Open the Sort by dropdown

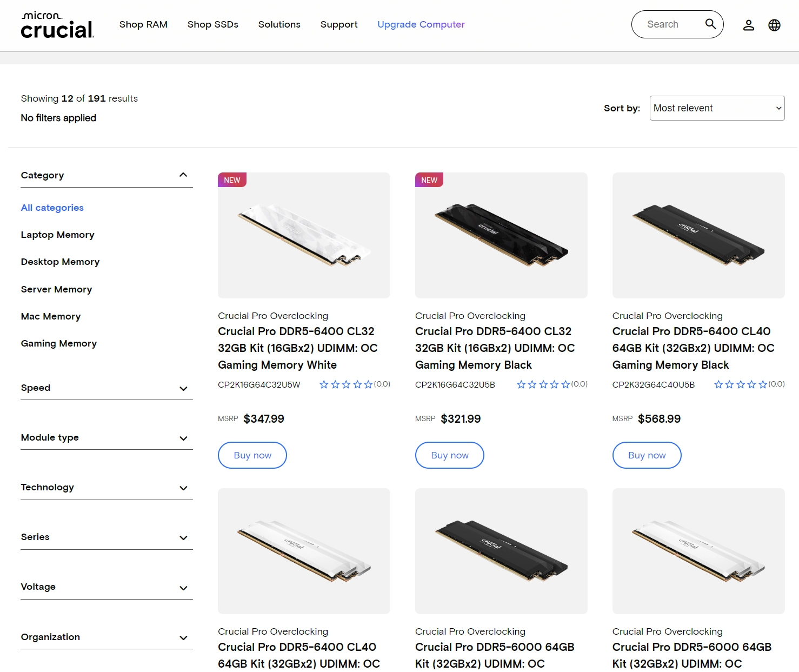(716, 108)
